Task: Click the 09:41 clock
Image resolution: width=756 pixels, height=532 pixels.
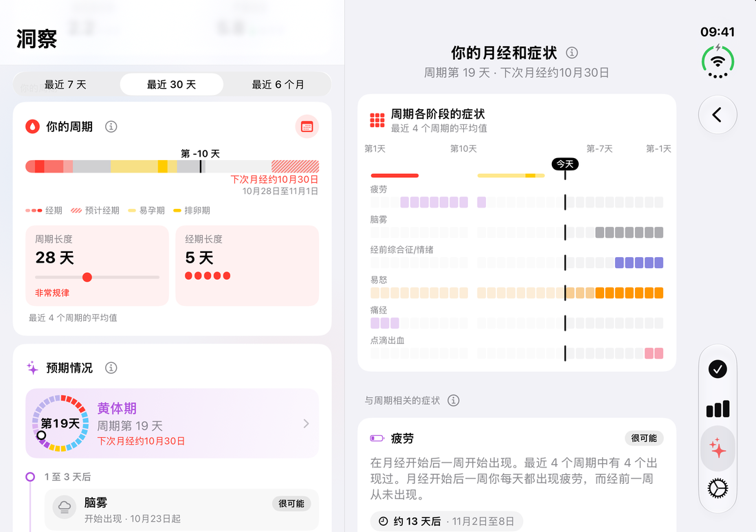Action: [x=718, y=32]
